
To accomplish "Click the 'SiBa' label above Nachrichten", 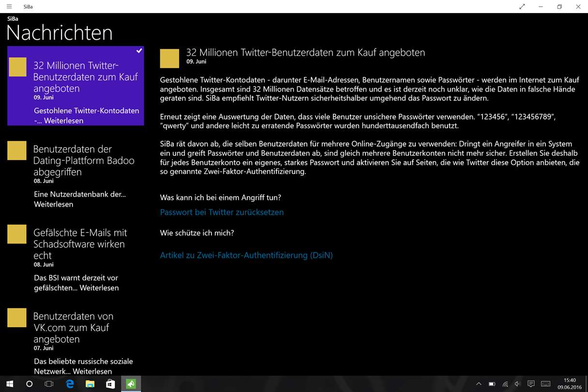I will click(x=13, y=18).
